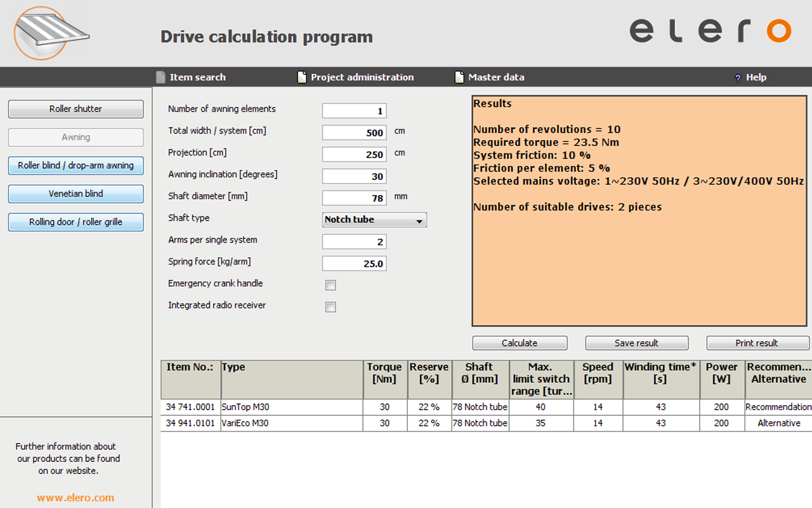Click Torque [Nm] column header
The width and height of the screenshot is (812, 508).
pyautogui.click(x=385, y=380)
